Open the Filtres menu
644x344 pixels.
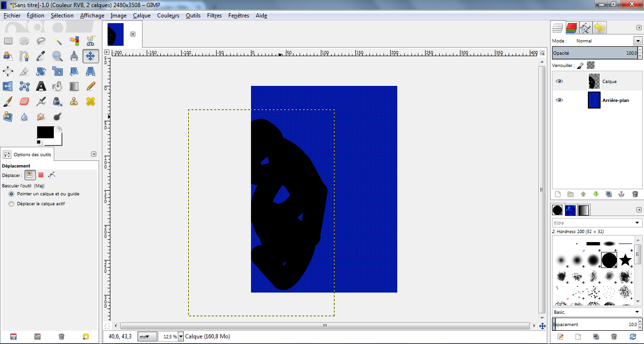[x=214, y=16]
